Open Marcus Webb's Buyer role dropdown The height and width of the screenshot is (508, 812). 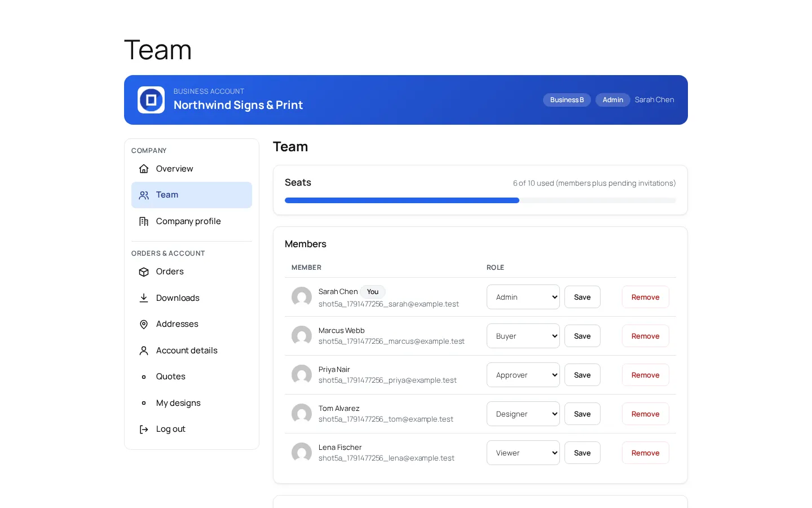point(523,336)
